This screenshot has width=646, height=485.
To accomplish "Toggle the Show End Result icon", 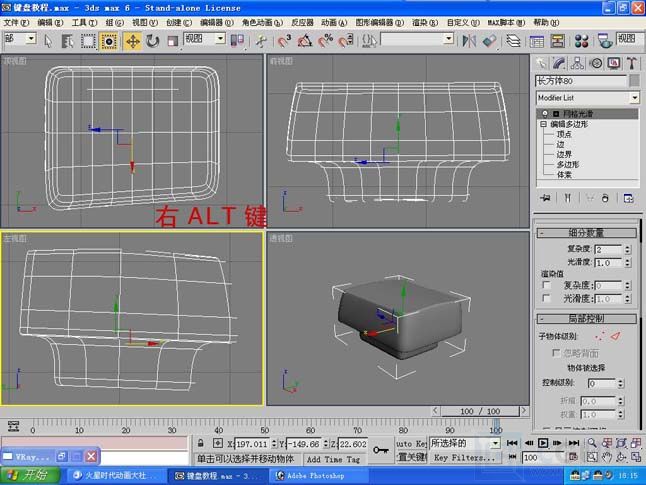I will (567, 198).
